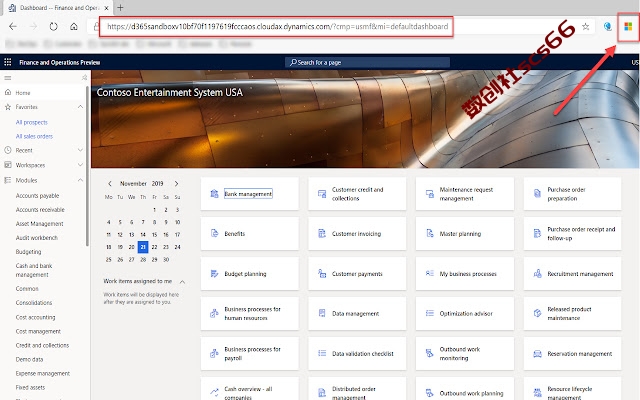Open All prospects favorite

point(31,122)
